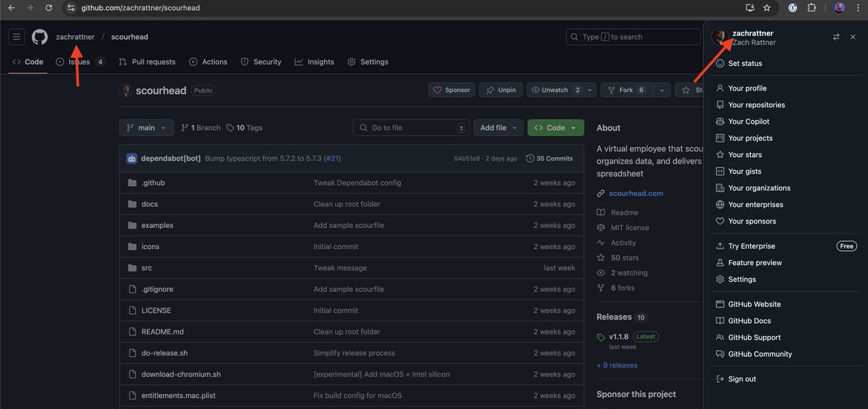The height and width of the screenshot is (409, 868).
Task: Click the GitHub search field
Action: point(631,37)
